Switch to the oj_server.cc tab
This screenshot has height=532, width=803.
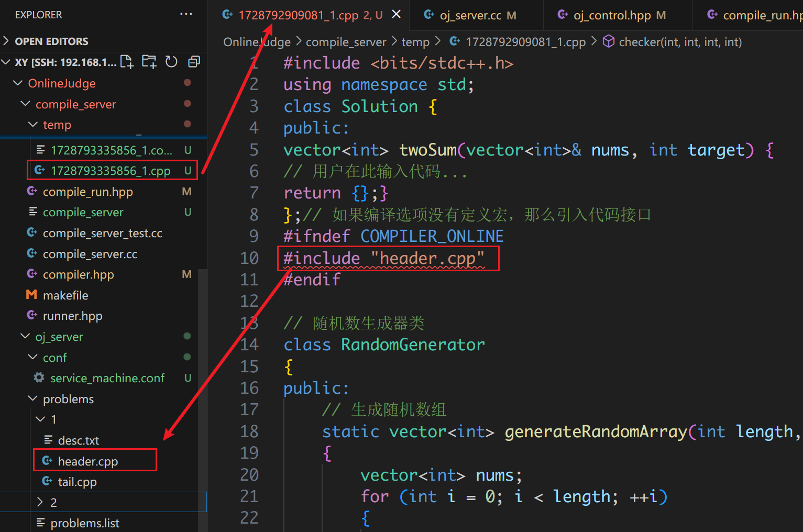pyautogui.click(x=470, y=15)
